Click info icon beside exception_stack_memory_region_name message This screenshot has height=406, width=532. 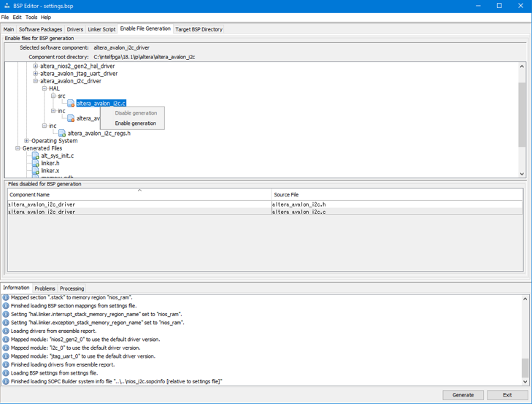(x=6, y=323)
